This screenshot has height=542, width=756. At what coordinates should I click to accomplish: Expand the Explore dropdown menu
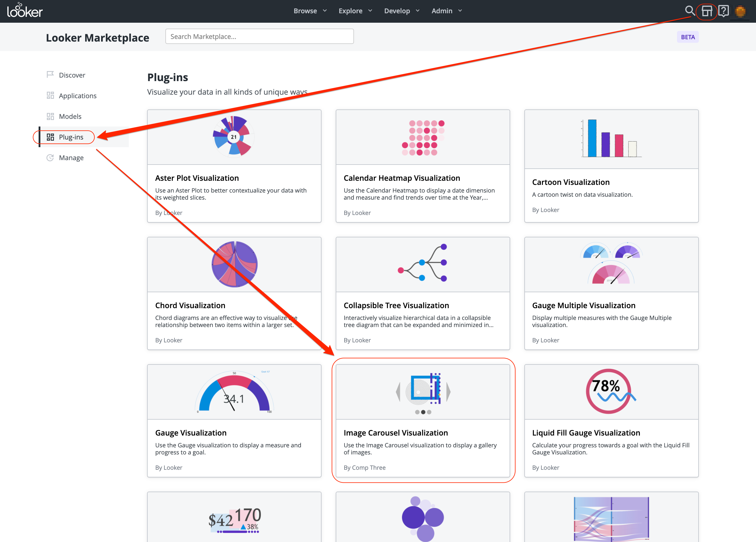[355, 11]
